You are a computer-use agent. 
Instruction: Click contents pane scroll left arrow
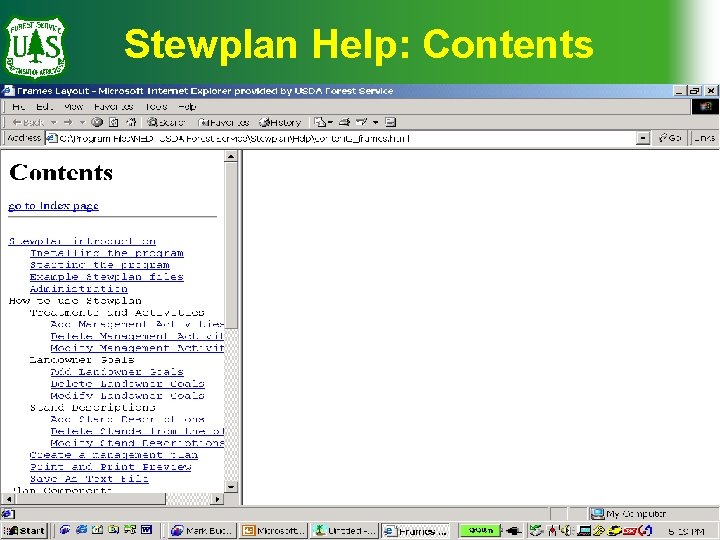8,499
